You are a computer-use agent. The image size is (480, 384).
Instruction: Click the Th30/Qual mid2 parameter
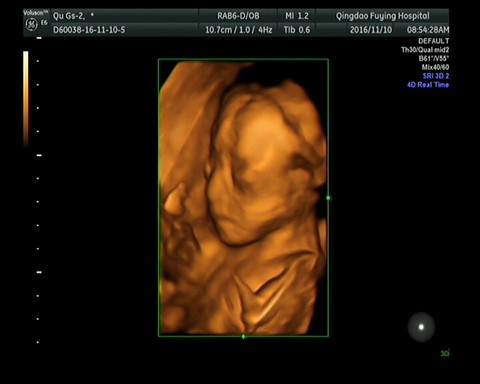[x=425, y=50]
